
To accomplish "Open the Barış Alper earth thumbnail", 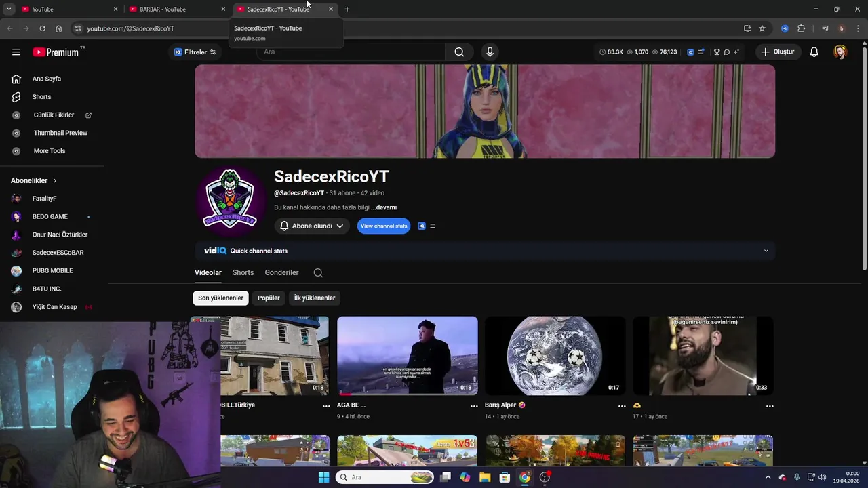I will (555, 356).
